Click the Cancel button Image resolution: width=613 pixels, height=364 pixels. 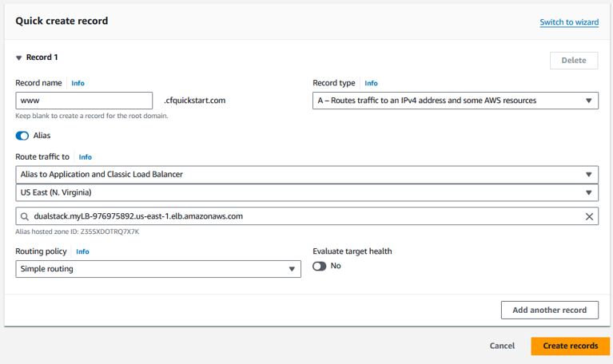[x=502, y=346]
